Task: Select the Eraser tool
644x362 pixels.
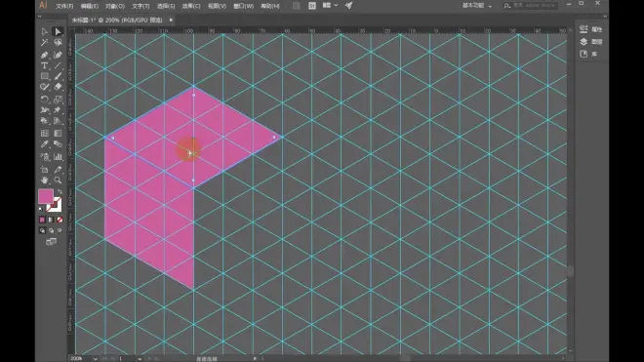Action: click(x=58, y=87)
